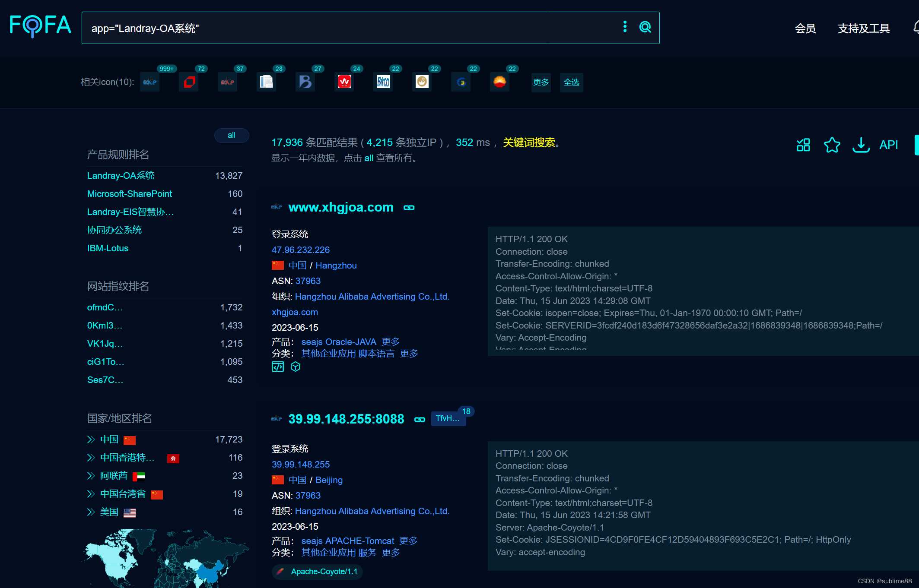The image size is (919, 588).
Task: Click the FOFA logo
Action: pos(40,25)
